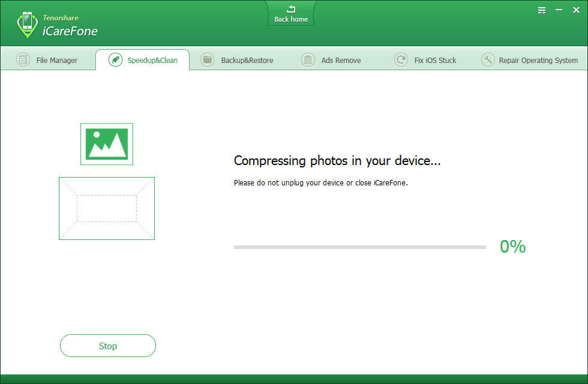Click the iCareFone title text
This screenshot has height=384, width=588.
tap(70, 31)
